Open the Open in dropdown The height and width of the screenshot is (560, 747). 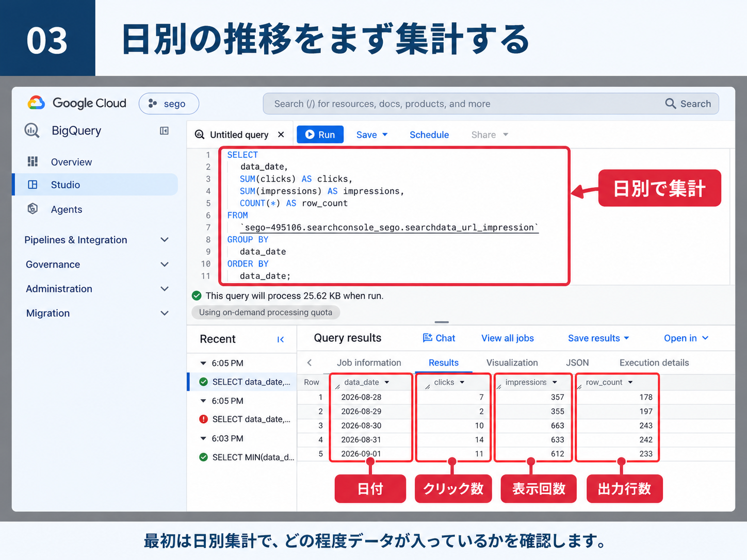click(x=686, y=338)
